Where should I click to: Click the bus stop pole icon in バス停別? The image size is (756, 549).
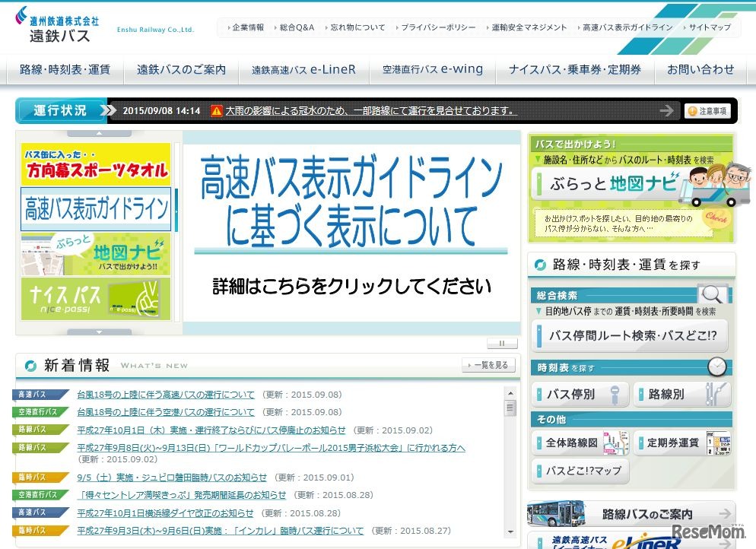pos(615,395)
